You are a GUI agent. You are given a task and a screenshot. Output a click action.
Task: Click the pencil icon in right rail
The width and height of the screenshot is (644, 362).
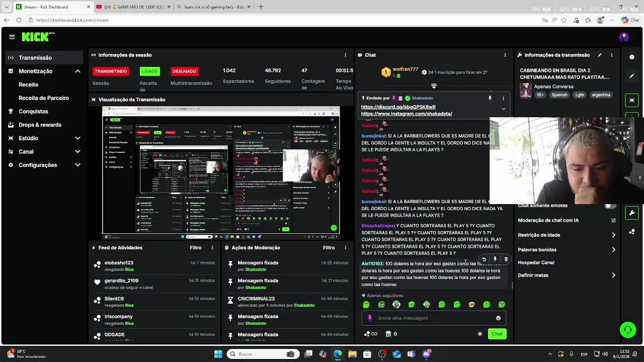(632, 76)
